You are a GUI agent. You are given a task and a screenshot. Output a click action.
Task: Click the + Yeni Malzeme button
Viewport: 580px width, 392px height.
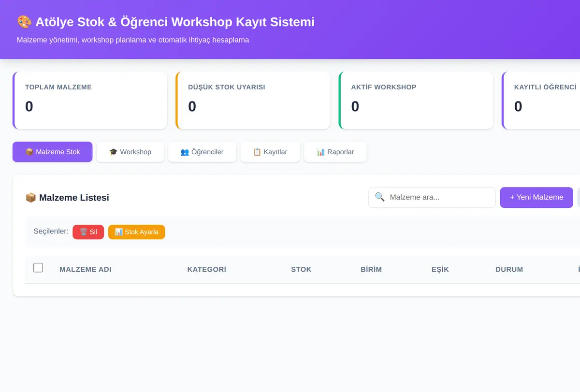536,197
